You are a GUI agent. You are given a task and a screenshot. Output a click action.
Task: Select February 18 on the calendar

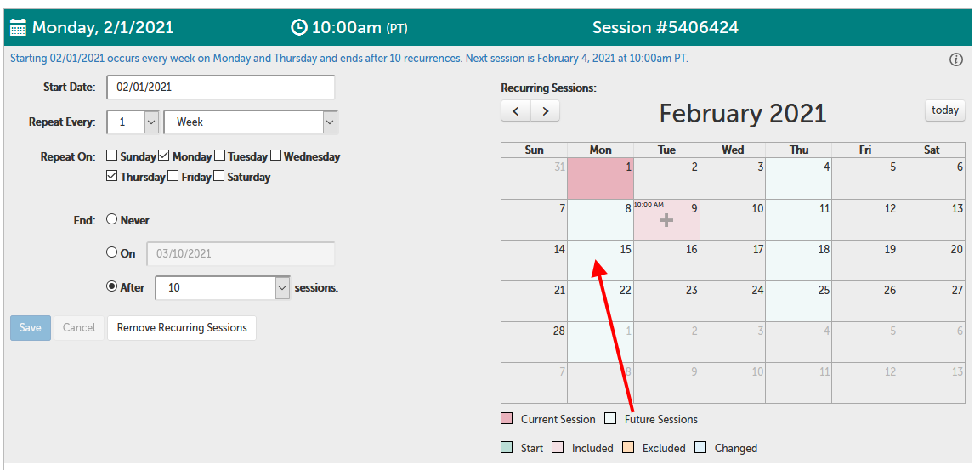point(799,260)
